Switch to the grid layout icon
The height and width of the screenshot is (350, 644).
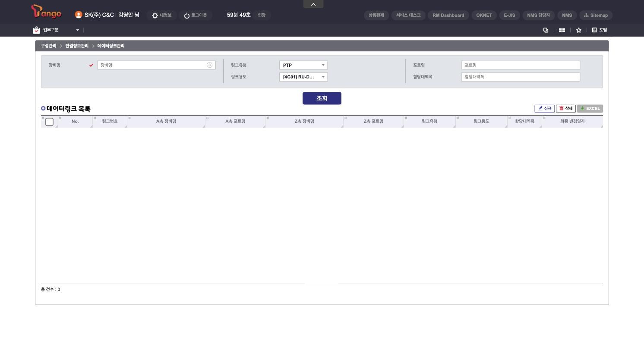click(x=562, y=30)
